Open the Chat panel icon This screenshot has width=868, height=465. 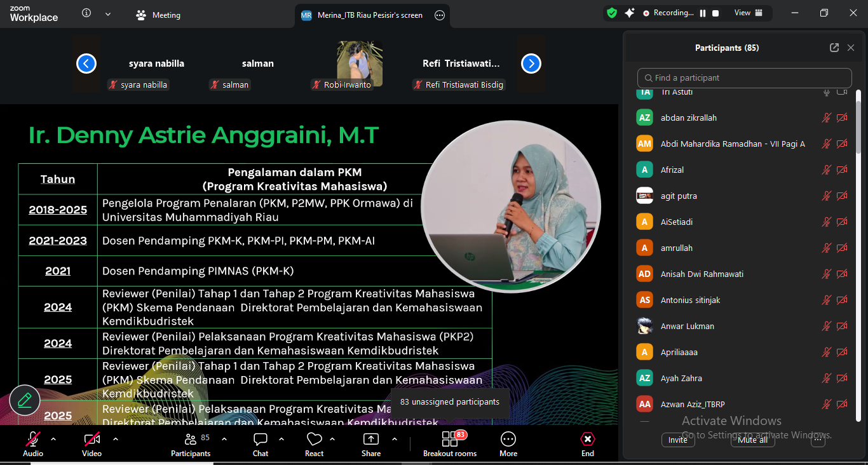click(261, 440)
